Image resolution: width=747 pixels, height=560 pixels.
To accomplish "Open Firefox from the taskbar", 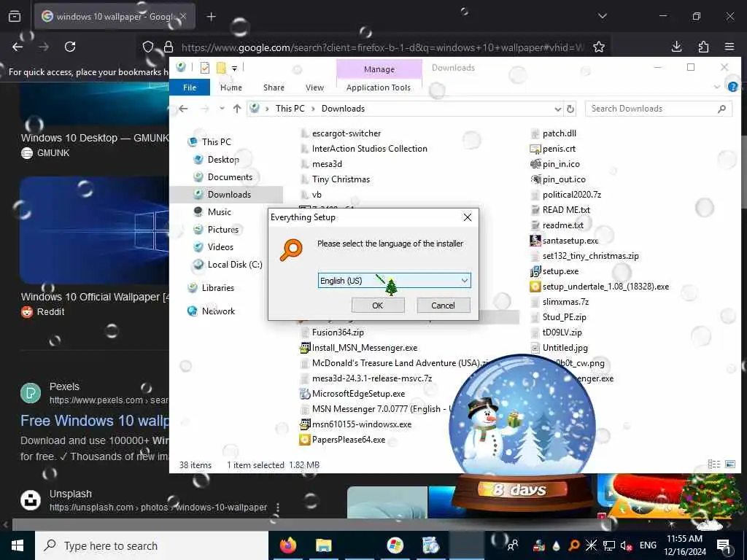I will (287, 545).
